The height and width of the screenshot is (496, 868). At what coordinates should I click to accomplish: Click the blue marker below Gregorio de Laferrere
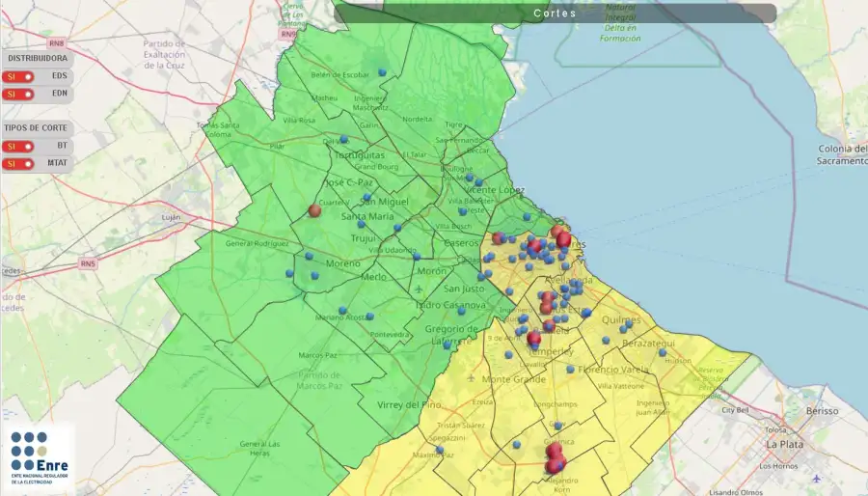pos(448,345)
